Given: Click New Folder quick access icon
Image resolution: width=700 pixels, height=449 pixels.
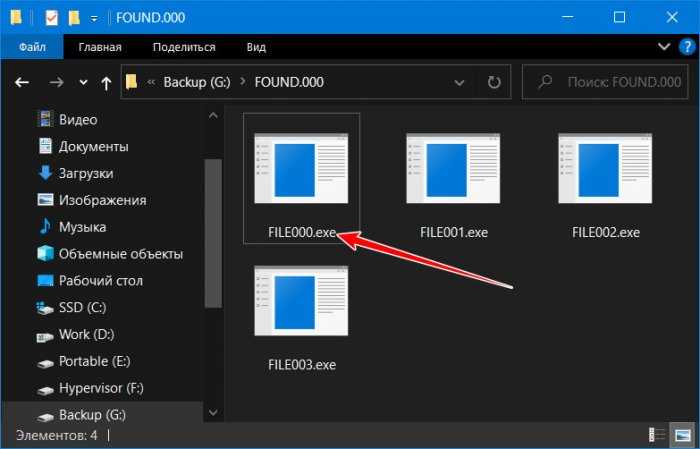Looking at the screenshot, I should point(74,17).
